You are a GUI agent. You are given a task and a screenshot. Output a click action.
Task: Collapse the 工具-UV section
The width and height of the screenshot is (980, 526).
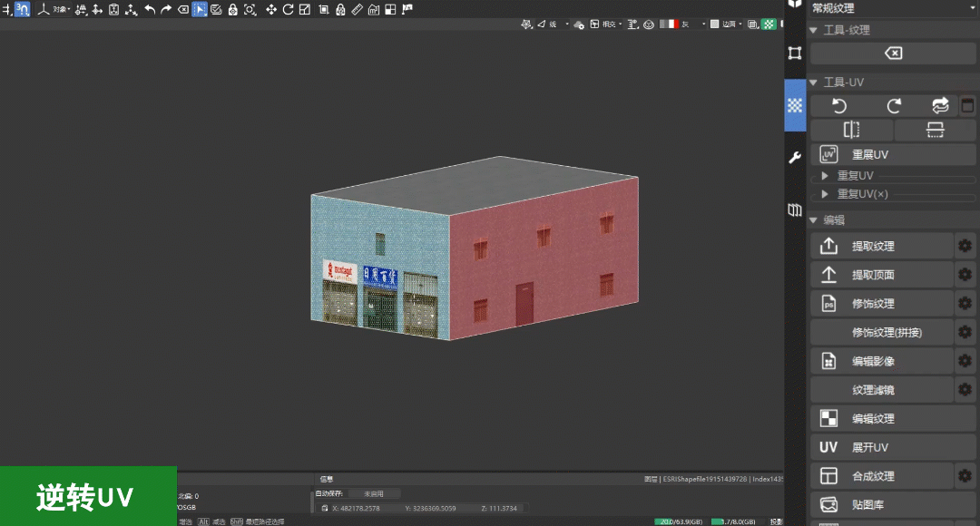[x=814, y=83]
